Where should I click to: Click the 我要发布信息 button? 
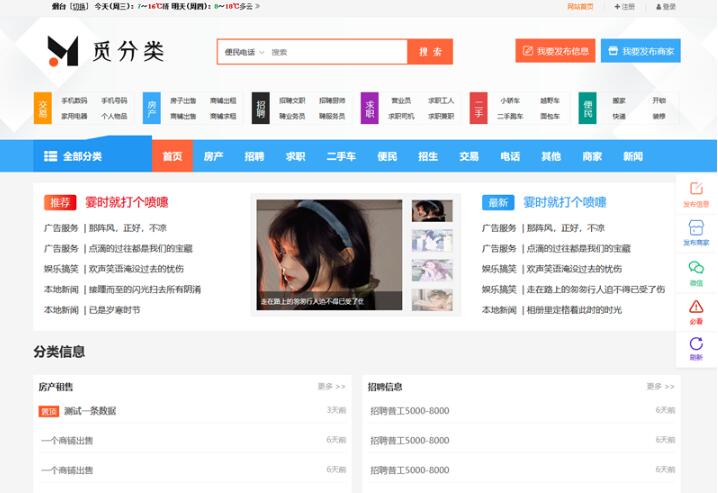click(x=555, y=51)
